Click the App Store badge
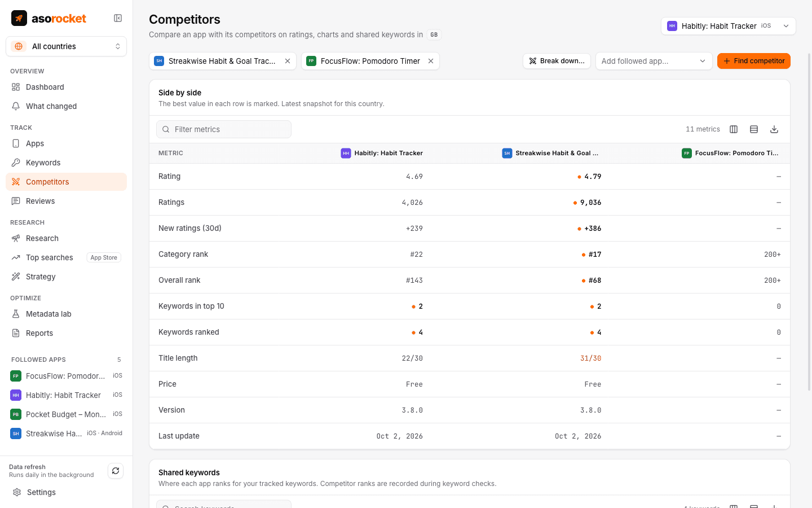 104,257
